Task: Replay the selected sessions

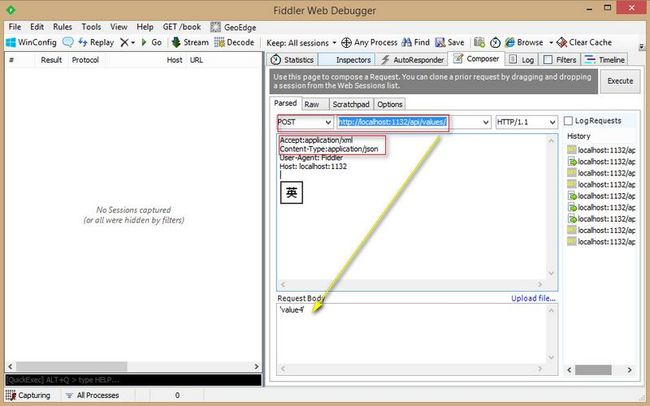Action: click(96, 42)
